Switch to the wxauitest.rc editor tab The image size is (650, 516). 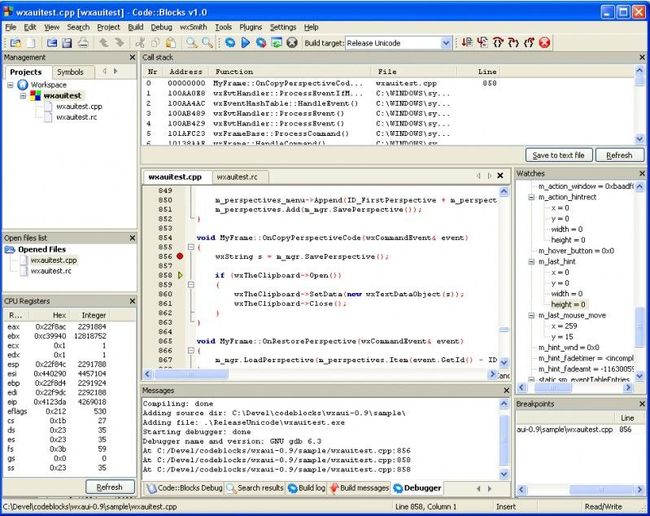click(x=237, y=177)
